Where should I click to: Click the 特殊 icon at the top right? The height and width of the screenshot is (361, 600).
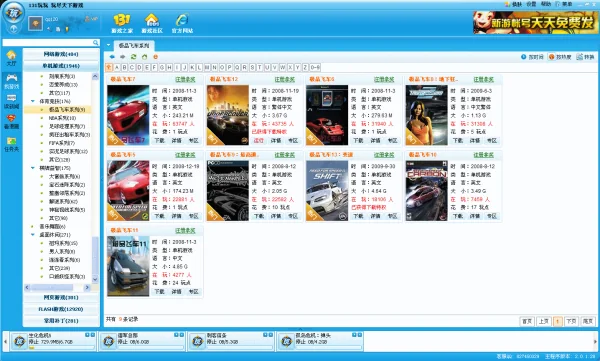585,57
